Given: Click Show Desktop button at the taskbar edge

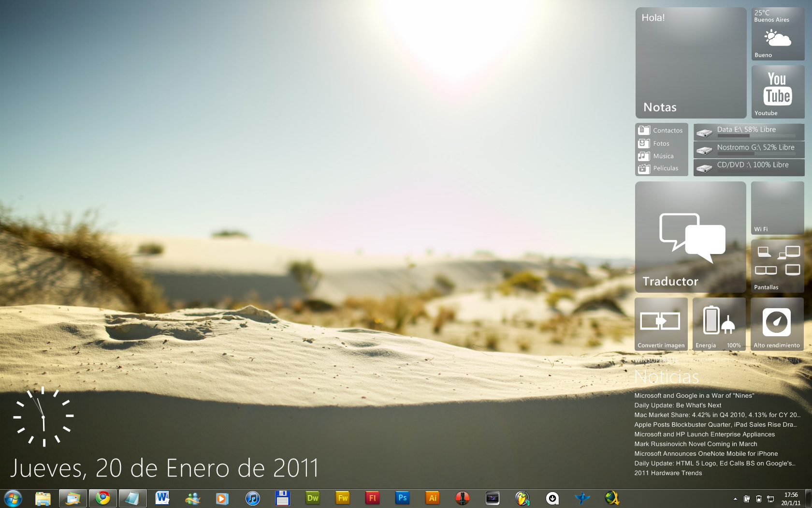Looking at the screenshot, I should 808,498.
